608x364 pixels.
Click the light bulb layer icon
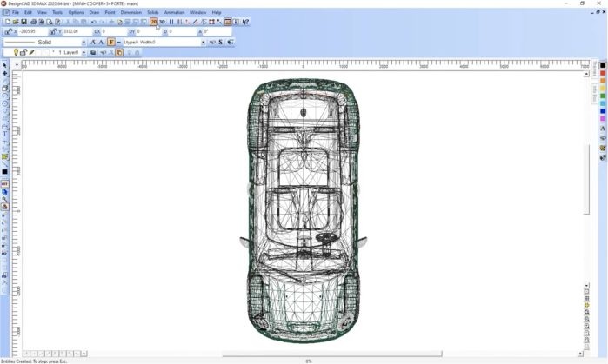[16, 52]
